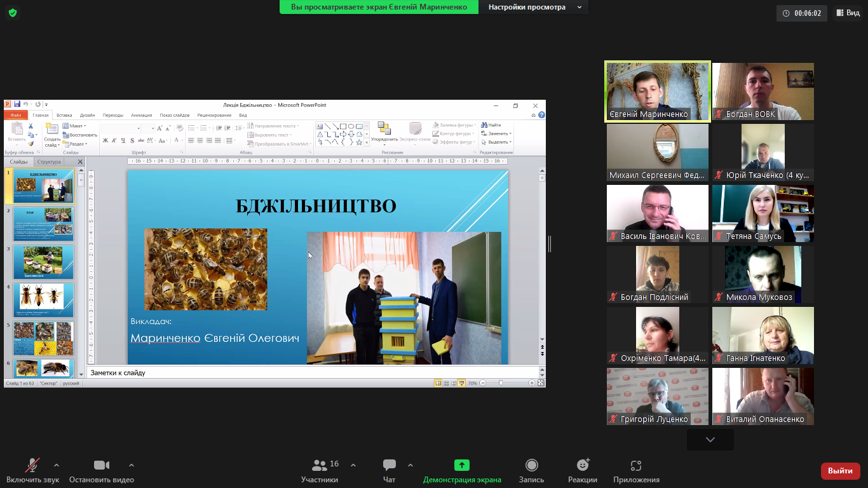This screenshot has height=488, width=868.
Task: Open the Participants panel icon
Action: point(320,466)
